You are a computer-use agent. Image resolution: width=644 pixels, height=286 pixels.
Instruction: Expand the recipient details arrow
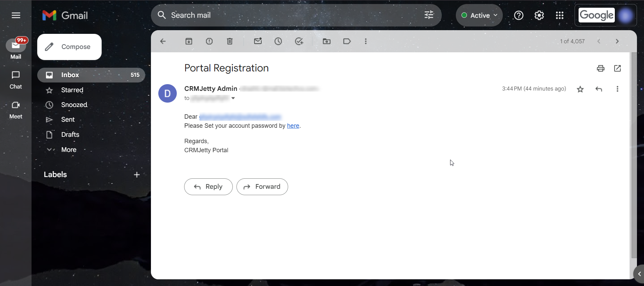(x=233, y=98)
